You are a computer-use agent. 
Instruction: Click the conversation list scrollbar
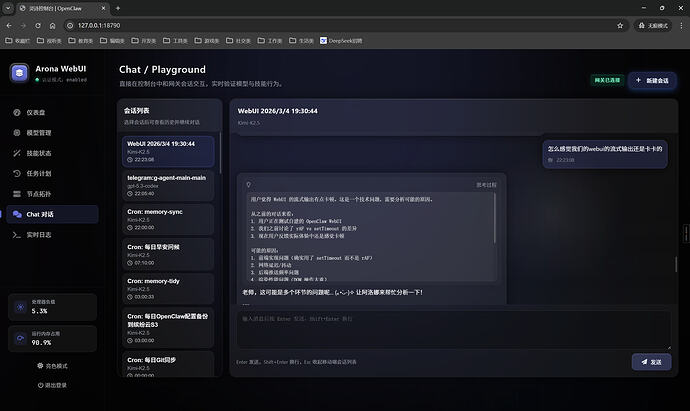pyautogui.click(x=220, y=152)
